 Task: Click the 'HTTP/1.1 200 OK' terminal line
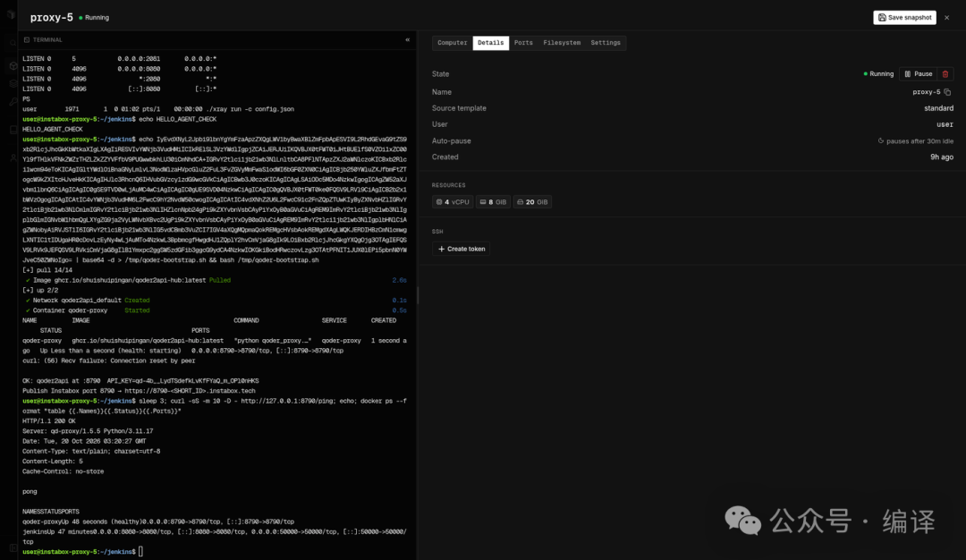pos(49,421)
